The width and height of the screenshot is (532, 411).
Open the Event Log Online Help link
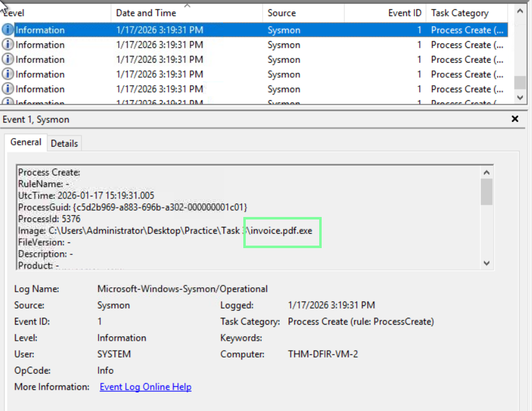145,387
